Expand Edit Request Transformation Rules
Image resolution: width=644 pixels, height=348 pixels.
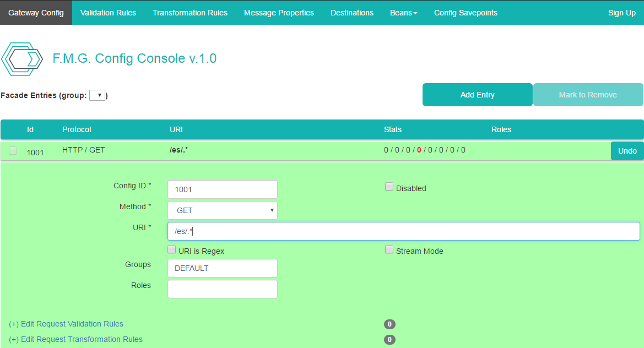(75, 339)
